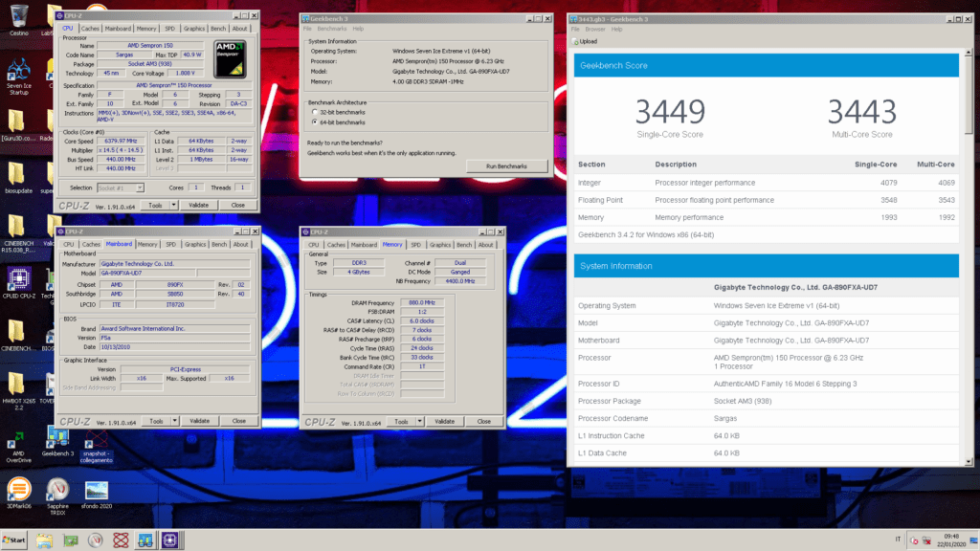Open the Geekbench 3 desktop shortcut

(x=57, y=442)
